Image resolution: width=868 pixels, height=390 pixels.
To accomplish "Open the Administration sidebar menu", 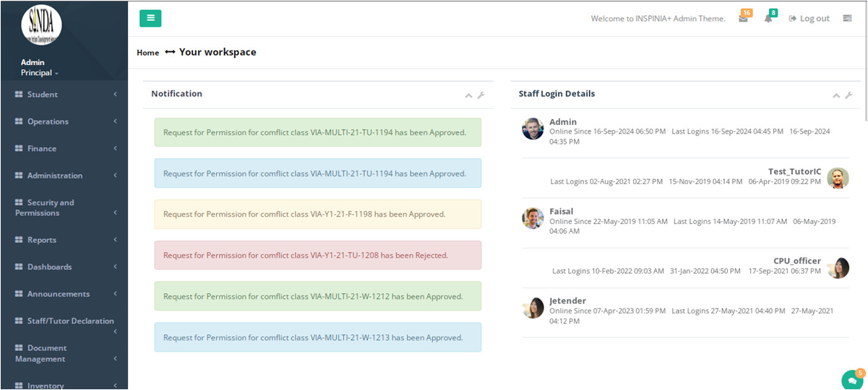I will (x=64, y=175).
